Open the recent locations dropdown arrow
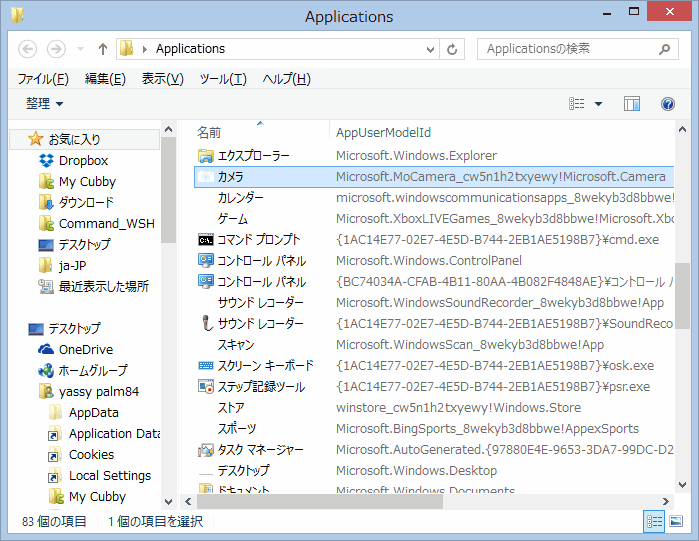Screen dimensions: 699x541 [x=81, y=49]
